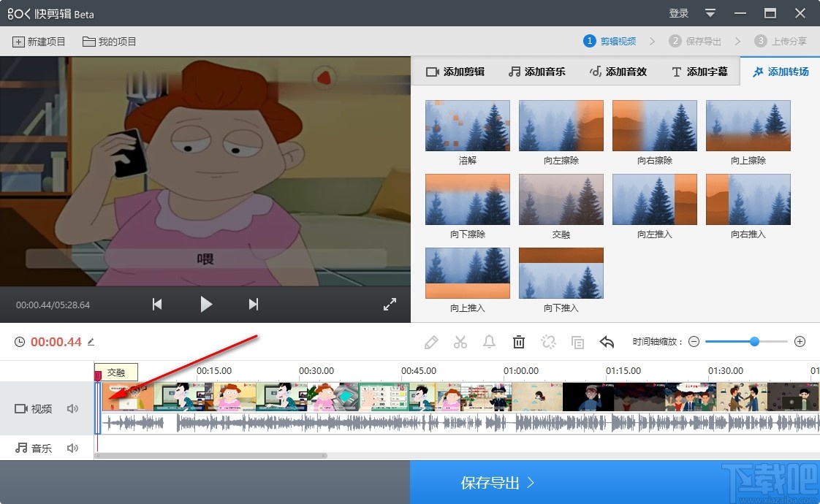Click the edit pencil tool in timeline toolbar

[431, 343]
